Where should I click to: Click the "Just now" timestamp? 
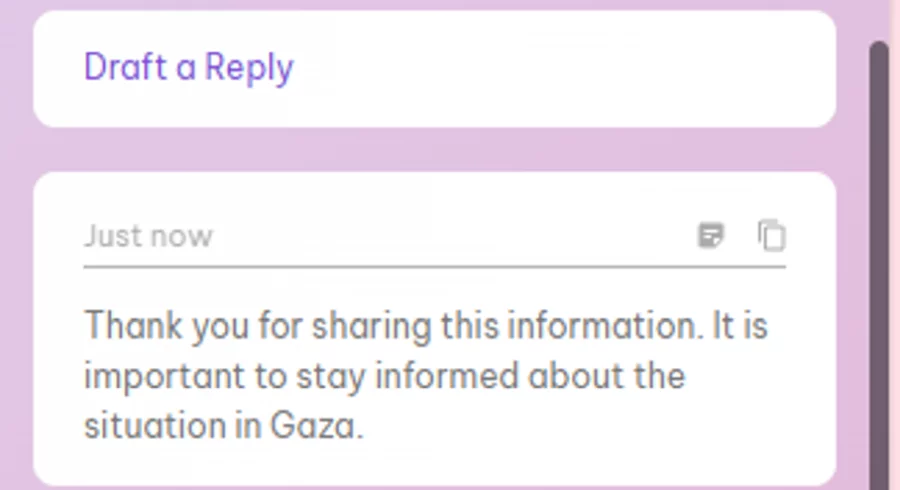click(148, 236)
